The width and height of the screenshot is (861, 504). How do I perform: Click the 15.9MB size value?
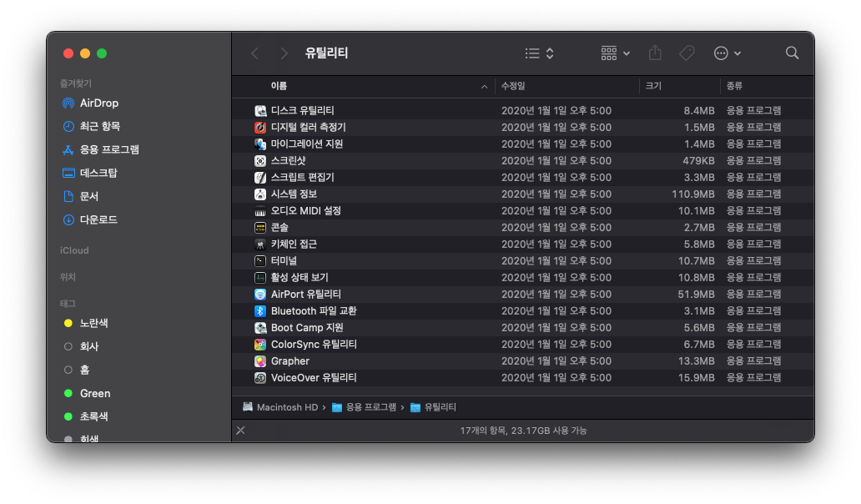[x=696, y=378]
